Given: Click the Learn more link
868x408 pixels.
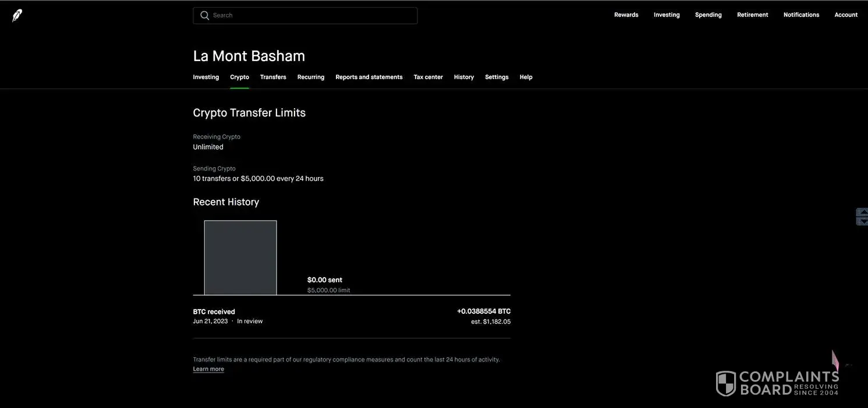Looking at the screenshot, I should [x=208, y=369].
